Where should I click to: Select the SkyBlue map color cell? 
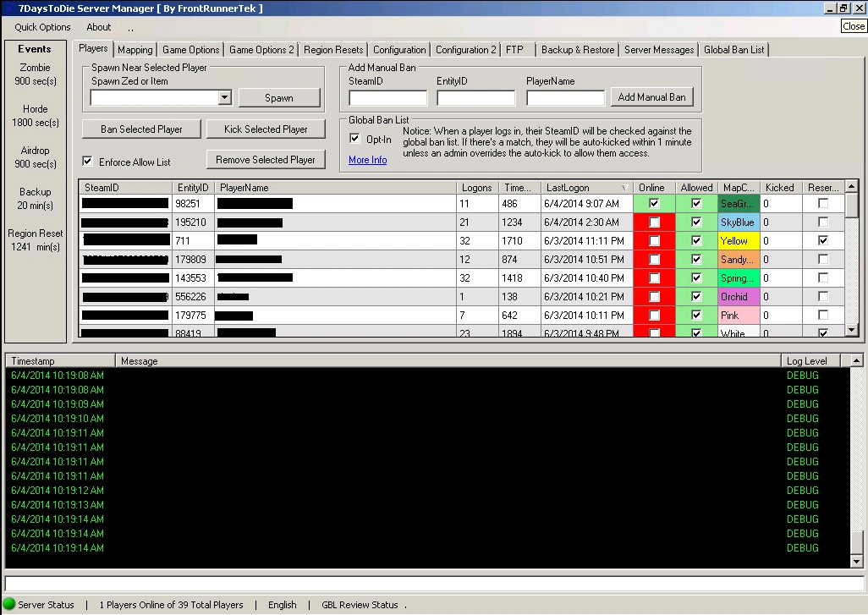click(738, 222)
